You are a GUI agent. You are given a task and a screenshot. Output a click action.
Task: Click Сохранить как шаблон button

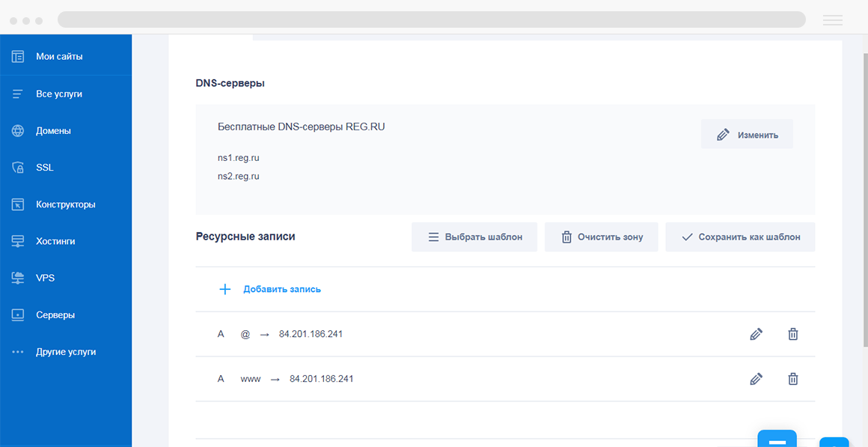740,237
